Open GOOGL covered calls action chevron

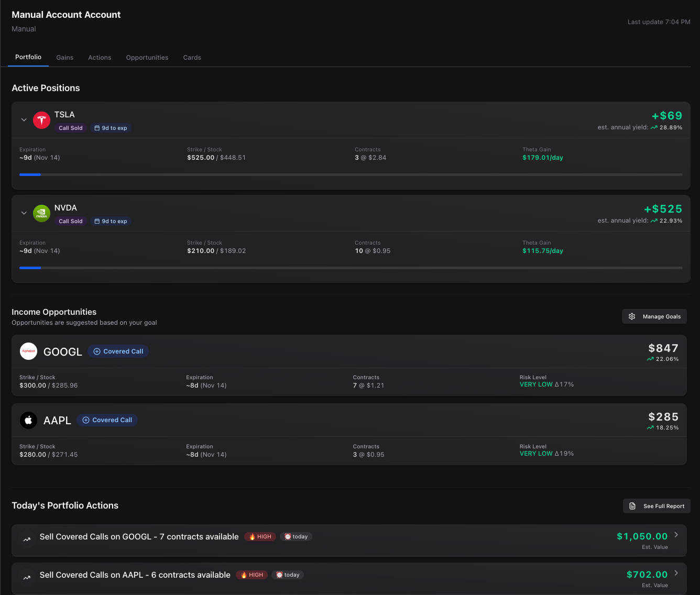(676, 535)
